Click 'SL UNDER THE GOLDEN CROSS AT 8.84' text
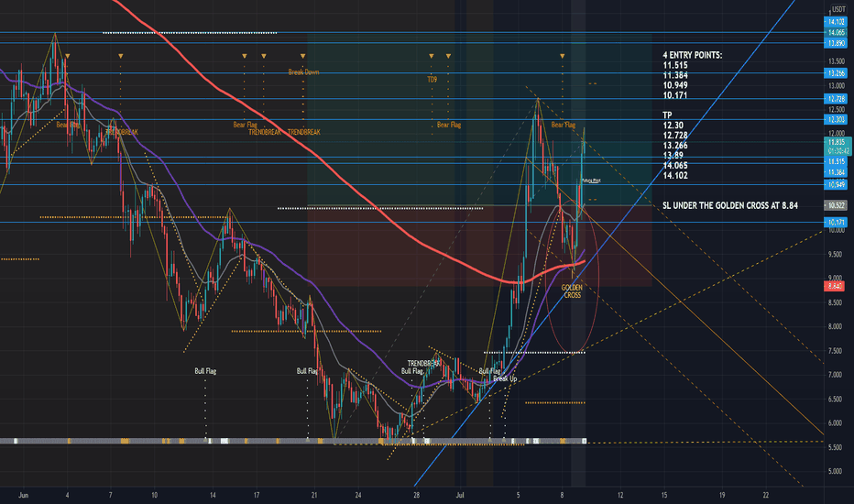 click(729, 205)
